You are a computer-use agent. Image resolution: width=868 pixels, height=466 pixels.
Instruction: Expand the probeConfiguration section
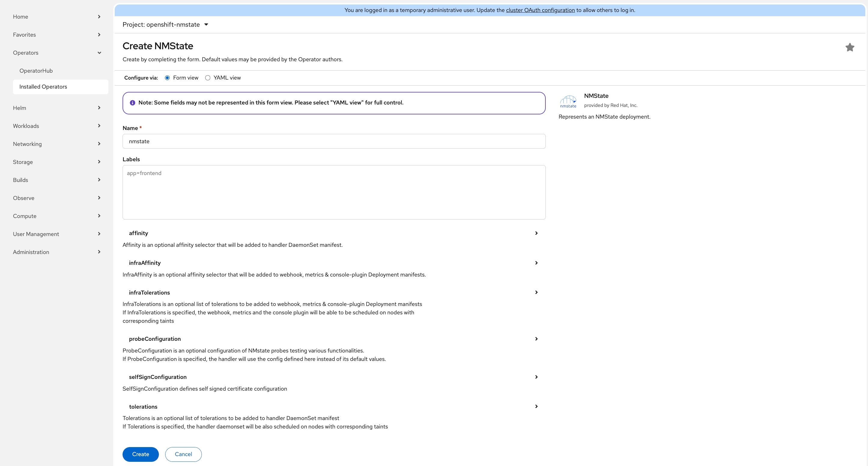(x=334, y=339)
